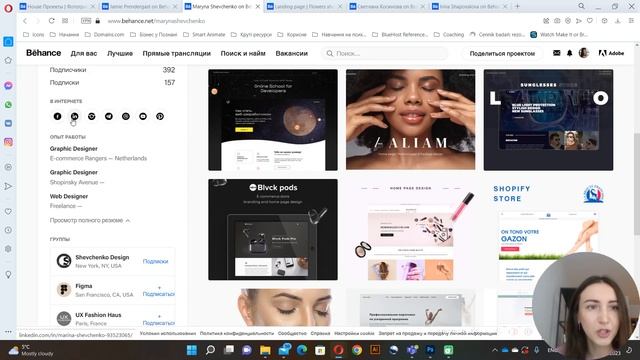Open Лучшие in Behance nav
This screenshot has width=640, height=360.
point(120,53)
